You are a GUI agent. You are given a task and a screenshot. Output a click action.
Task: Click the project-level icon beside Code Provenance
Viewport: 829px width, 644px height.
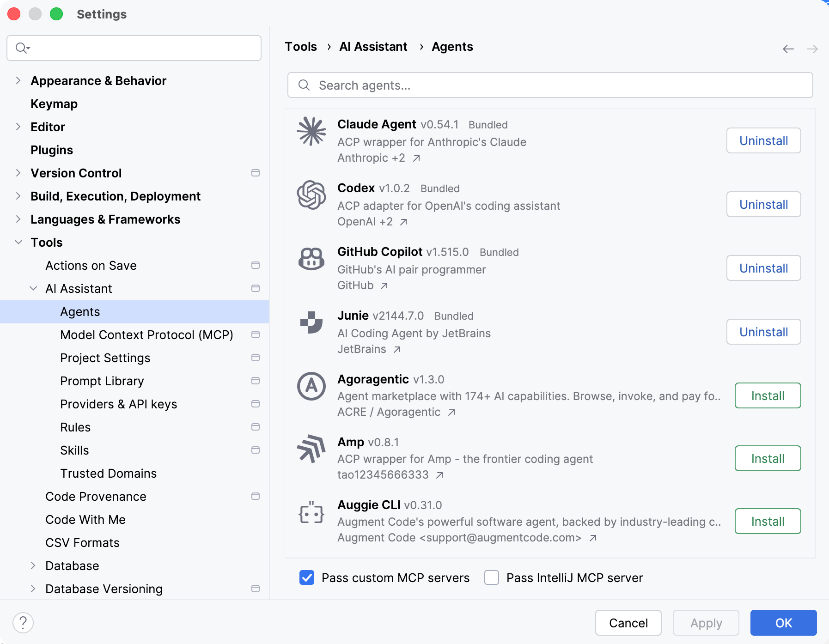coord(256,497)
